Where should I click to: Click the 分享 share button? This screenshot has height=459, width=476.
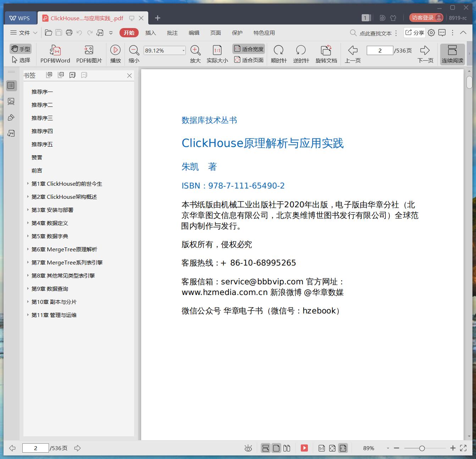tap(415, 33)
